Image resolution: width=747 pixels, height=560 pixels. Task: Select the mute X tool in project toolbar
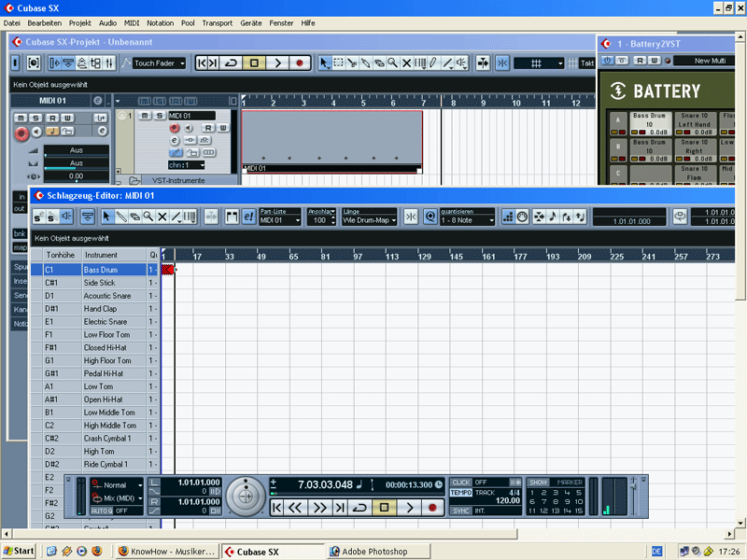point(406,63)
